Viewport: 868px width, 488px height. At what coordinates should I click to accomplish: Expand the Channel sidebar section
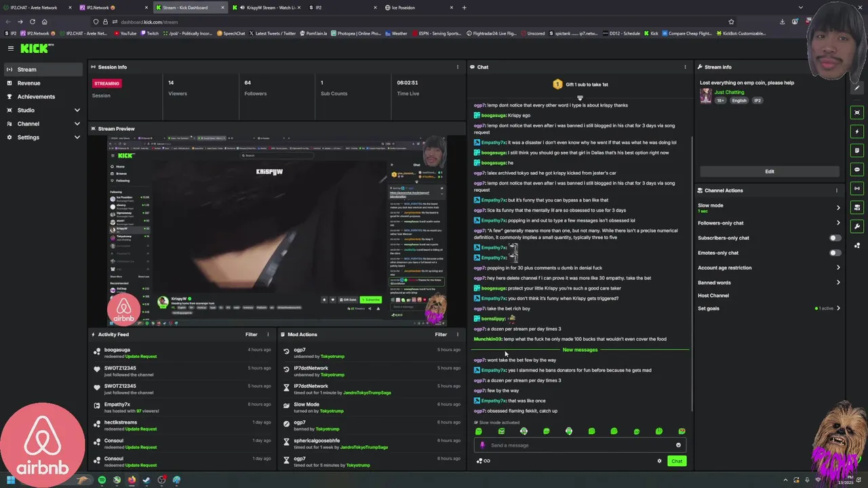click(43, 123)
